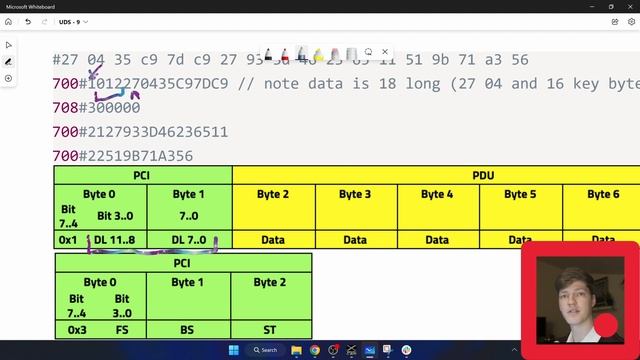Click the text line '700#2127933D46236511'
The image size is (640, 360).
(x=140, y=132)
